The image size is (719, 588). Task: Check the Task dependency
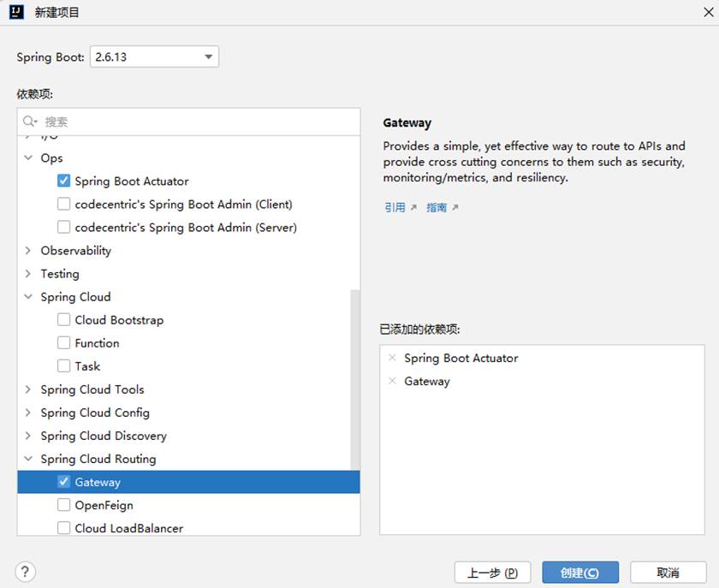tap(63, 366)
